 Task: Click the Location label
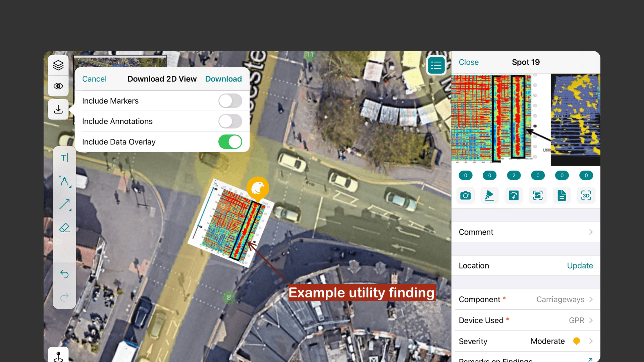coord(474,265)
